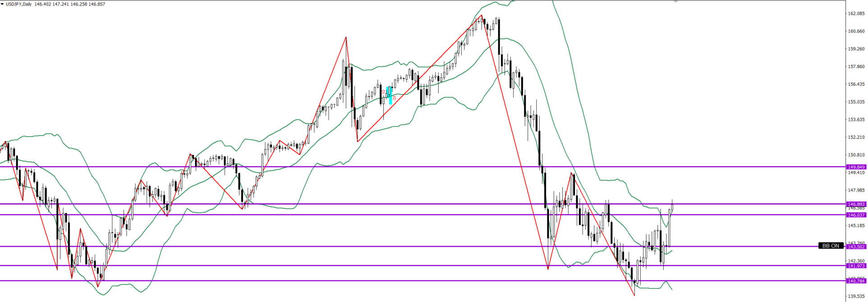Click the 155.035 value on price axis
Image resolution: width=868 pixels, height=302 pixels.
[x=856, y=102]
